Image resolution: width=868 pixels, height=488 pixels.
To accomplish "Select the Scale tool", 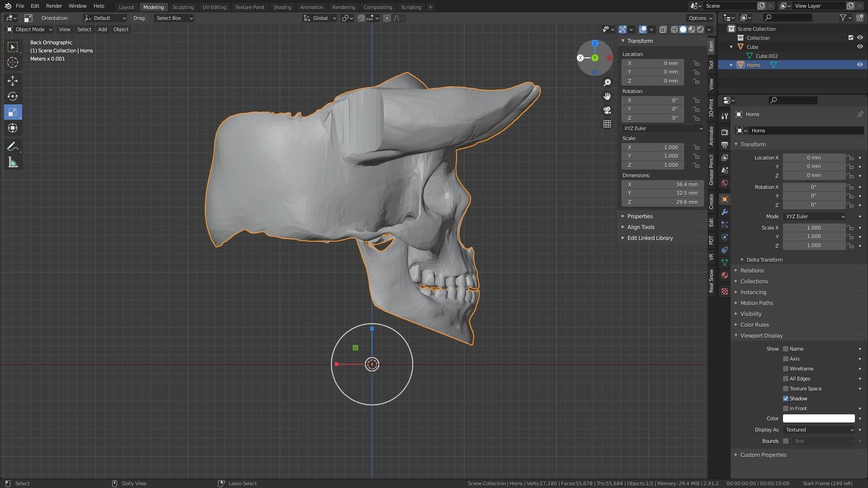I will click(x=13, y=113).
